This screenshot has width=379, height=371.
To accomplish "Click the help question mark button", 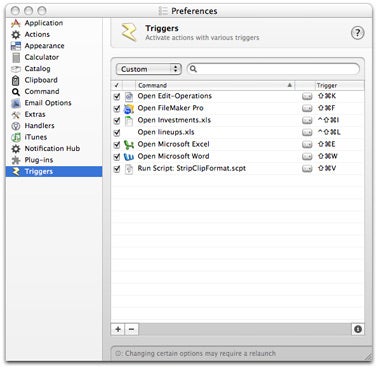I will tap(357, 33).
